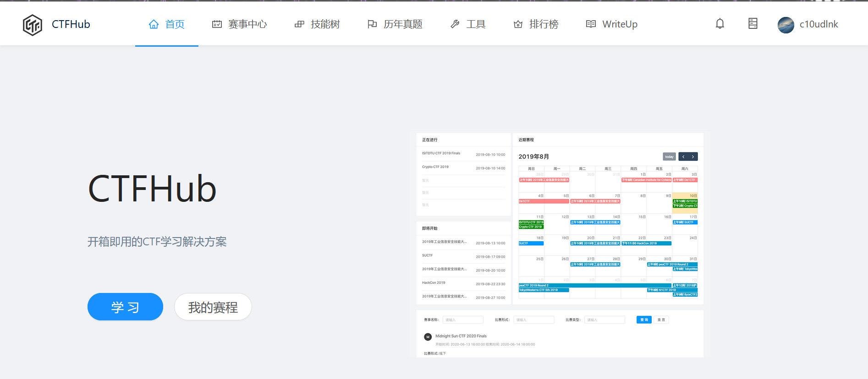View the 排行榜 leaderboard
Screen dimensions: 868x379
[x=536, y=24]
